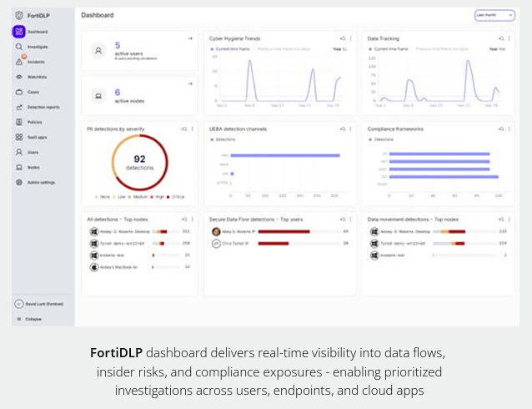
Task: Open Admin settings gear icon
Action: tap(19, 182)
